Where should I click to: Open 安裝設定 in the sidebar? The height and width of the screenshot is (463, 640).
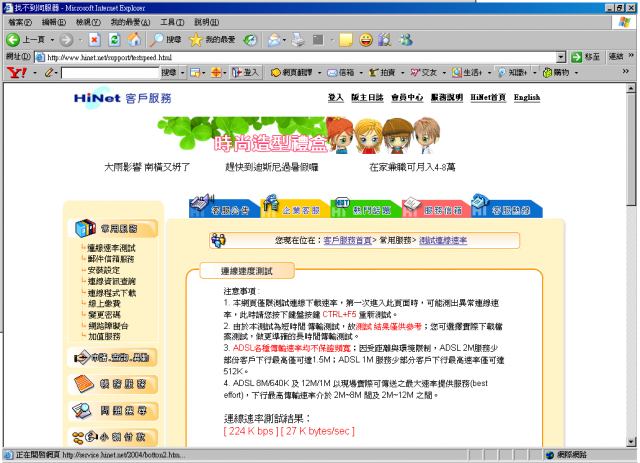pyautogui.click(x=104, y=270)
